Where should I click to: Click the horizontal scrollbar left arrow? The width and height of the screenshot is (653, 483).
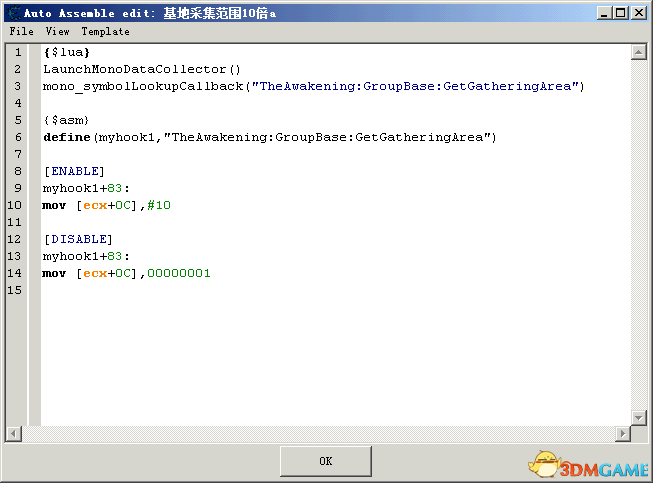pos(14,434)
